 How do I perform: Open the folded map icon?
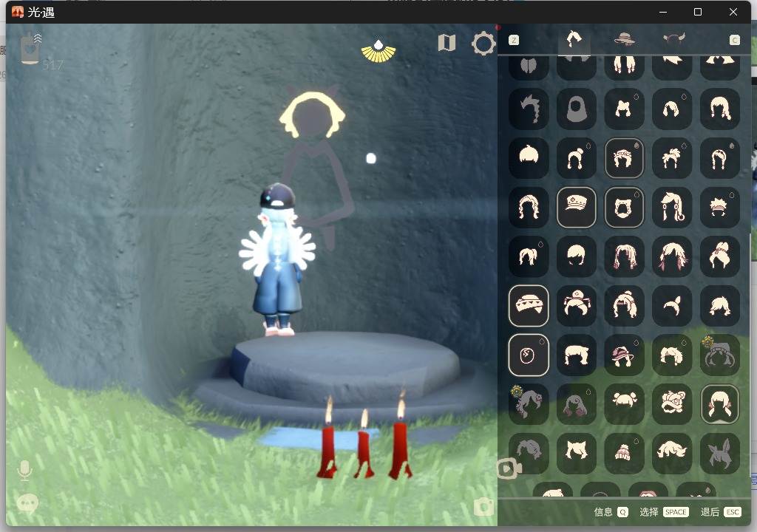pyautogui.click(x=447, y=43)
